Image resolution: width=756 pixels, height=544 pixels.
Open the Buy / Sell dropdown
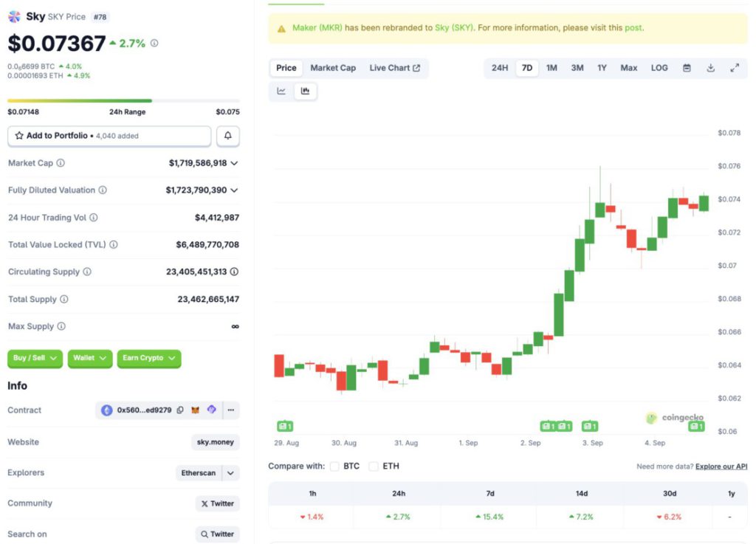coord(35,358)
